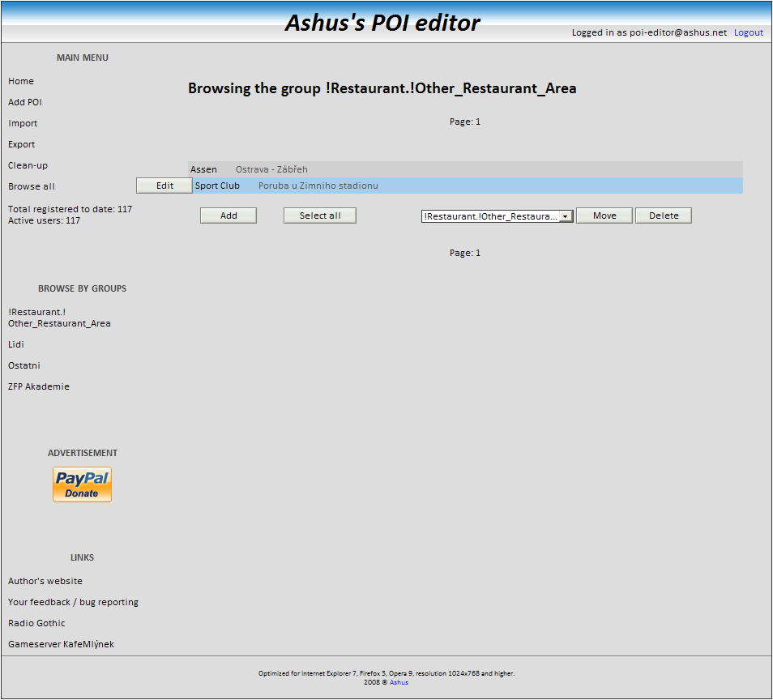The image size is (773, 700).
Task: Go to Add POI menu item
Action: point(25,102)
